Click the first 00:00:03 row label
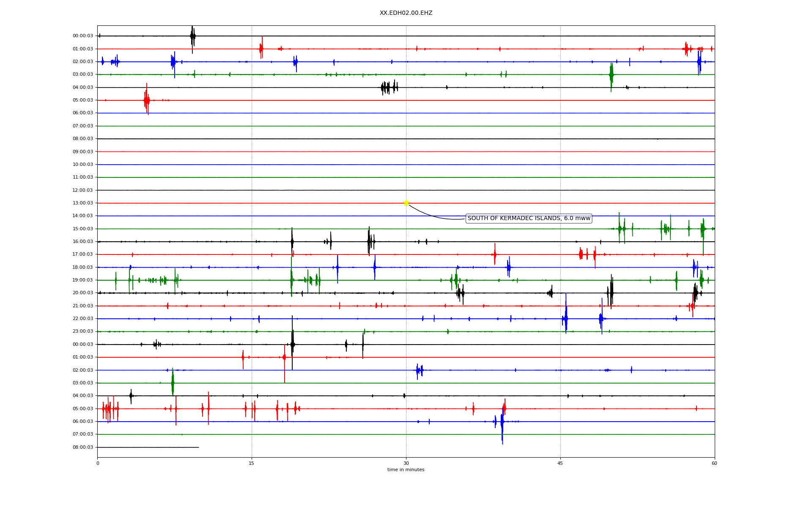The image size is (812, 508). tap(83, 36)
